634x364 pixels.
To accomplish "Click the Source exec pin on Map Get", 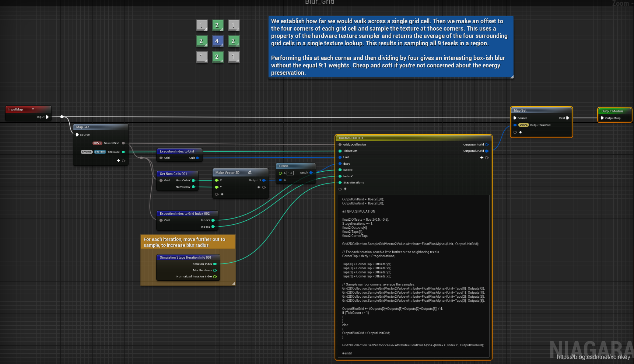I will click(77, 134).
